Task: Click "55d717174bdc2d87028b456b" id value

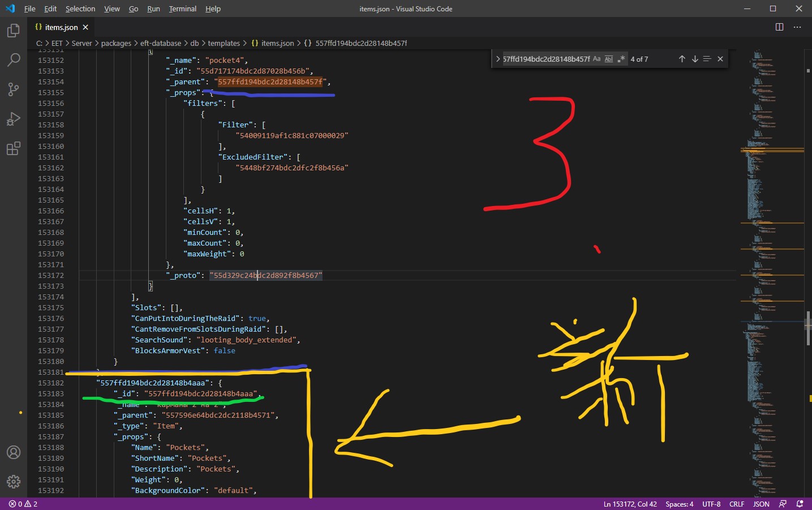Action: pos(253,71)
